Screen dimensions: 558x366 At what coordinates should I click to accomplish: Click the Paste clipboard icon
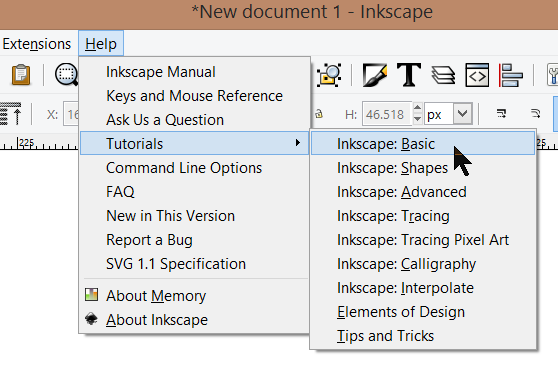click(x=21, y=75)
